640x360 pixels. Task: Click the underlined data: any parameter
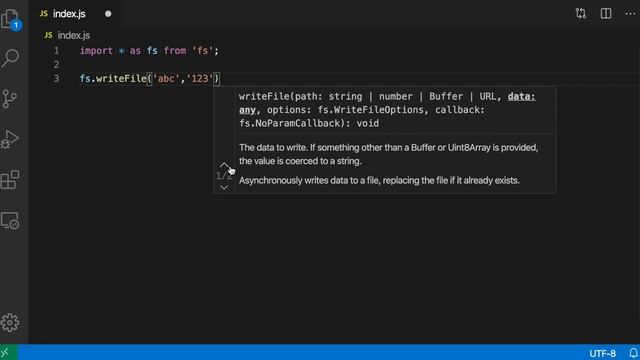click(521, 97)
